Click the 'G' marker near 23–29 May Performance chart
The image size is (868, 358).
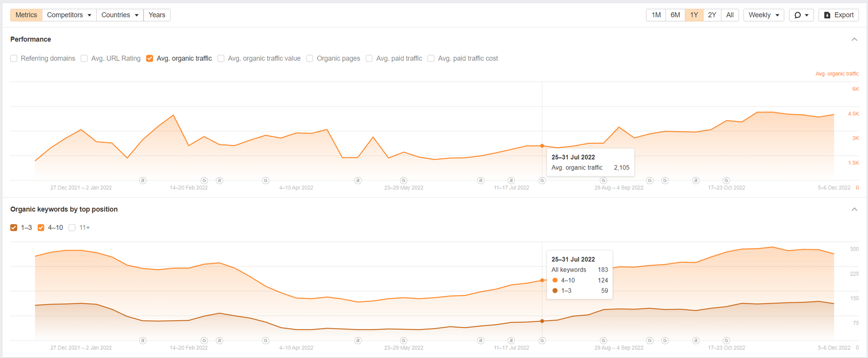point(404,180)
